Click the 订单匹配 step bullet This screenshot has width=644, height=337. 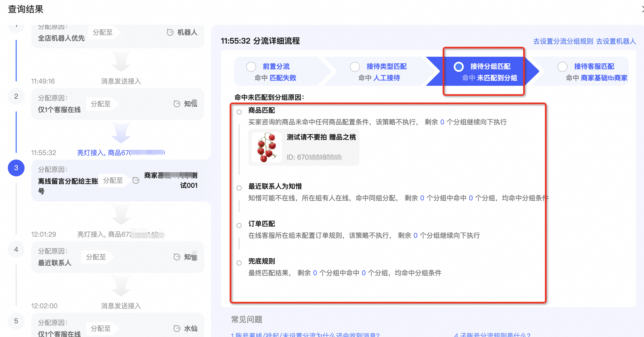(x=239, y=226)
